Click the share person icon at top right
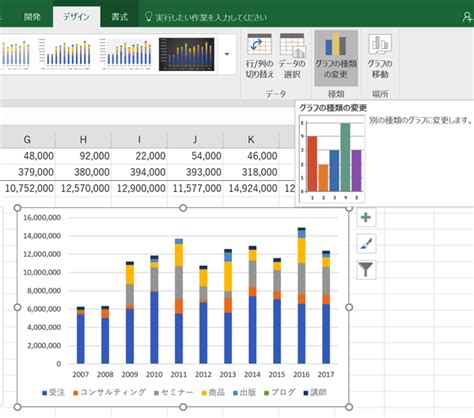The width and height of the screenshot is (474, 418). point(468,17)
